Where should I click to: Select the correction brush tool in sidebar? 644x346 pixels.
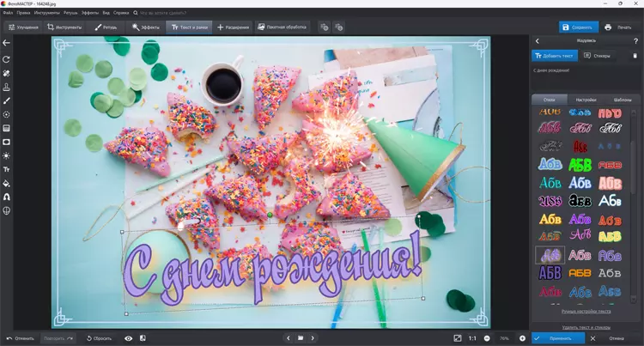pos(6,100)
